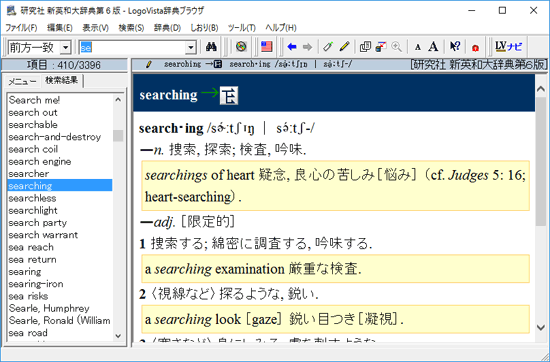Image resolution: width=550 pixels, height=362 pixels.
Task: Open 検索(S) menu
Action: tap(131, 28)
